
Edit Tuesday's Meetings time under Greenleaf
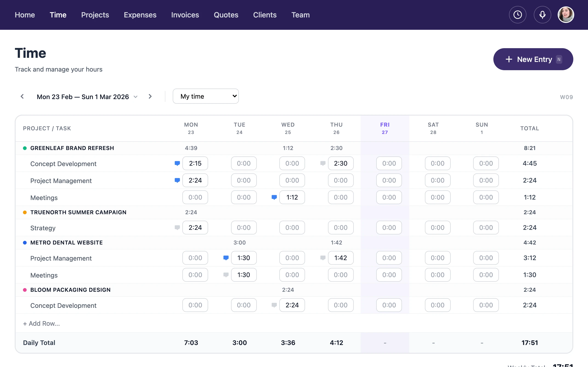(244, 197)
